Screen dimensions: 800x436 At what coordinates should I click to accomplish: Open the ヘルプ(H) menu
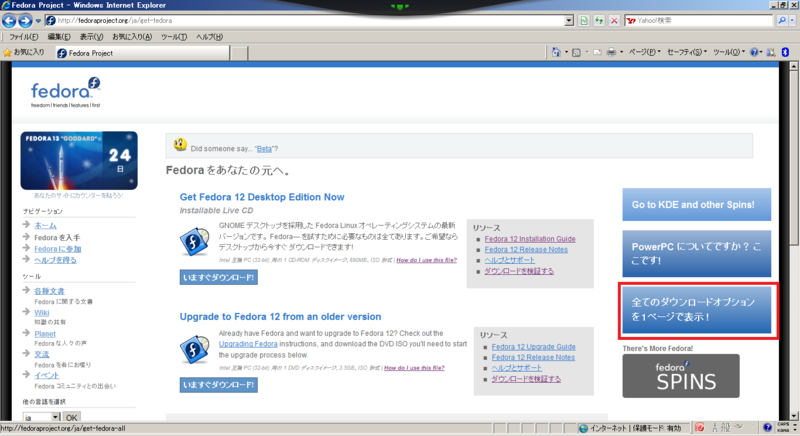click(210, 37)
